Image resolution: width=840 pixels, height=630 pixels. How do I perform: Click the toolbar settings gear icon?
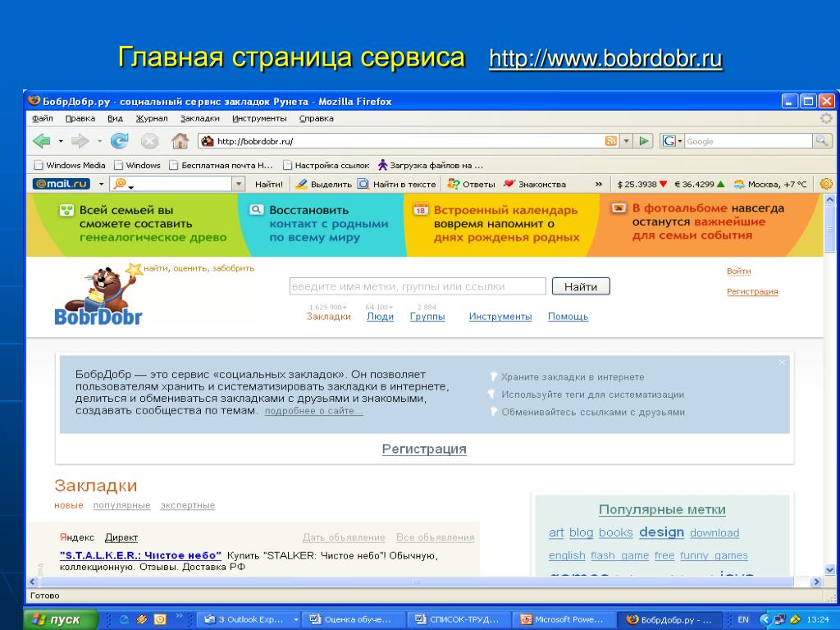point(826,184)
